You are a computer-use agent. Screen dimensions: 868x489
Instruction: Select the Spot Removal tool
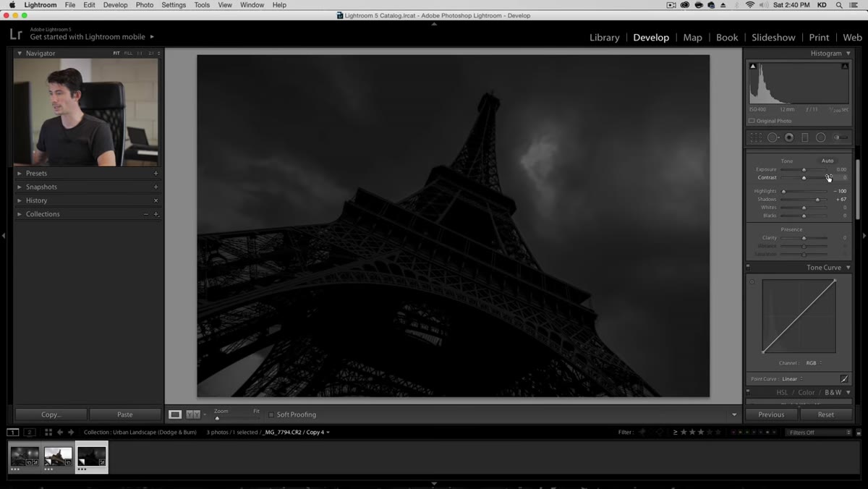773,137
